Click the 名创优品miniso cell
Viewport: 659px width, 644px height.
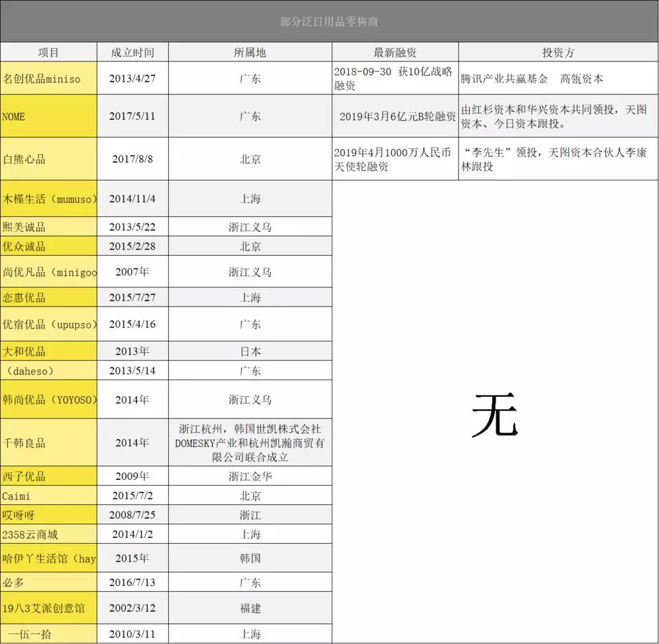coord(49,78)
